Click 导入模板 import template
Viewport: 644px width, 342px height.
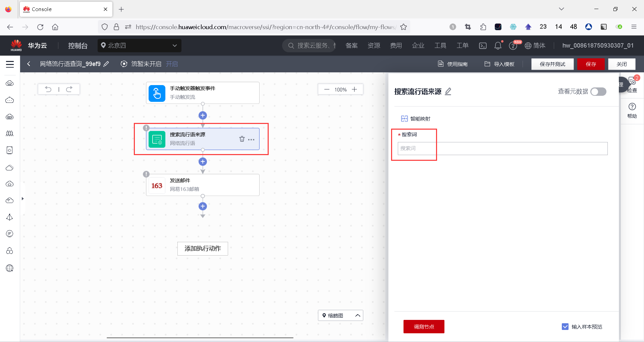[x=499, y=64]
